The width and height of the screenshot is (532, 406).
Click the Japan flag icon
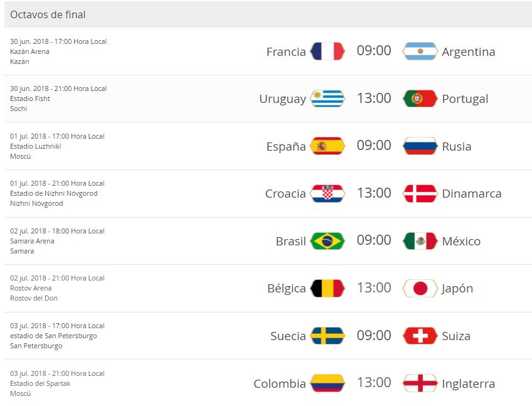point(420,289)
